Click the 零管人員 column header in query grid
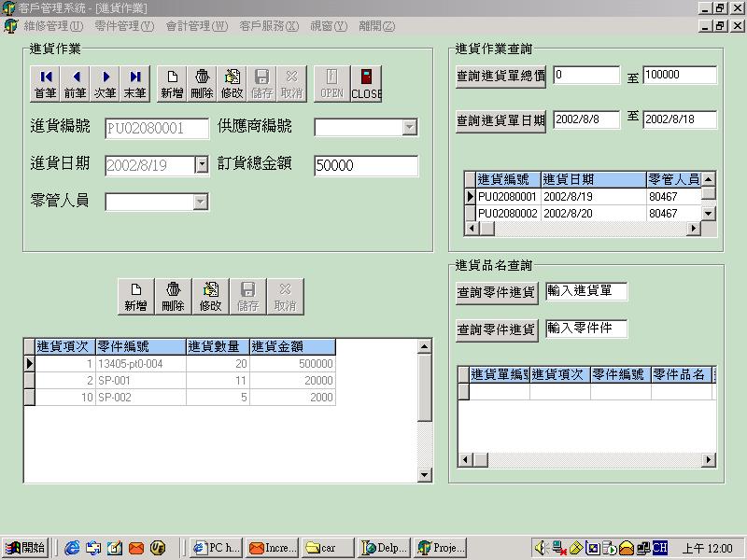Image resolution: width=747 pixels, height=560 pixels. coord(673,179)
